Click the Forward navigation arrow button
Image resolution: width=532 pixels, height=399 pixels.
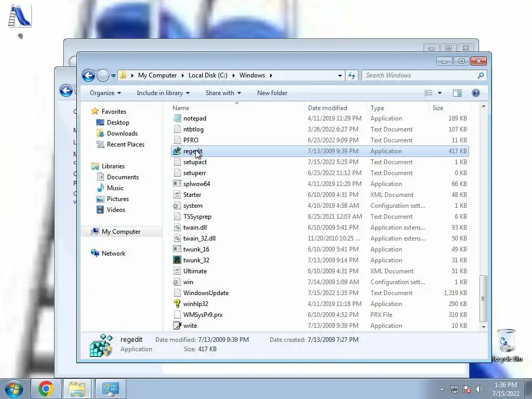pyautogui.click(x=103, y=75)
